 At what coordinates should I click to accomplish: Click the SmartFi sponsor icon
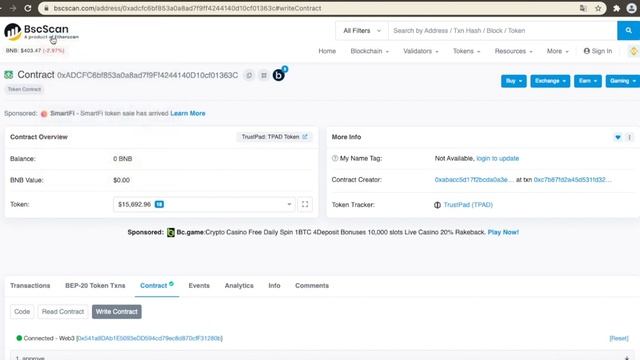pyautogui.click(x=44, y=113)
